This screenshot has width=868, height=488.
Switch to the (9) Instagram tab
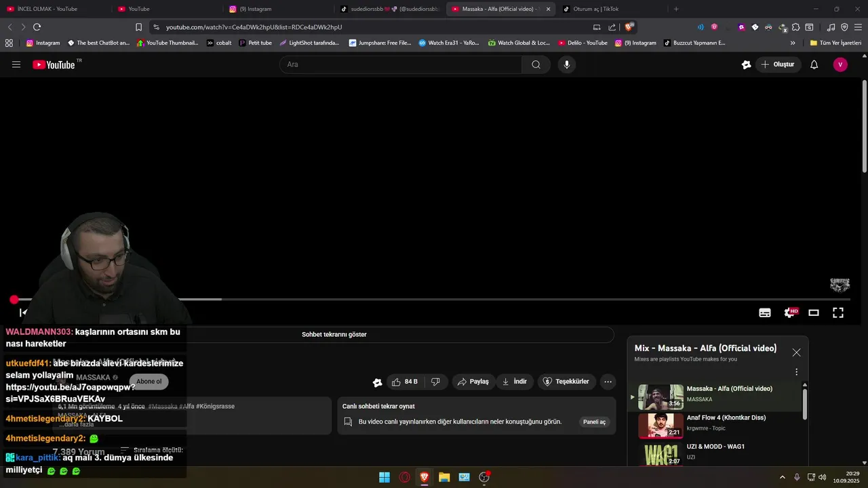pos(277,9)
